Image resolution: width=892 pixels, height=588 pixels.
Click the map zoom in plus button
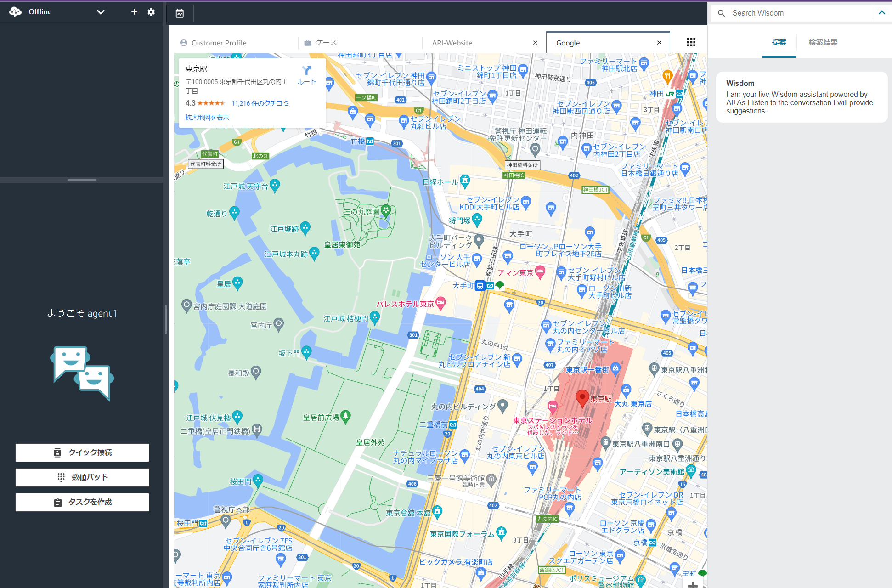coord(693,584)
